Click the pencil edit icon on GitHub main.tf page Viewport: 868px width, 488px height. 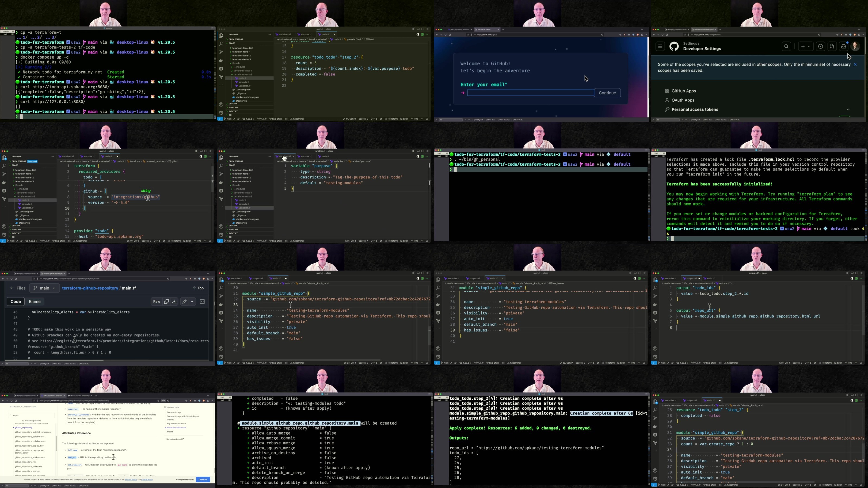(x=184, y=302)
